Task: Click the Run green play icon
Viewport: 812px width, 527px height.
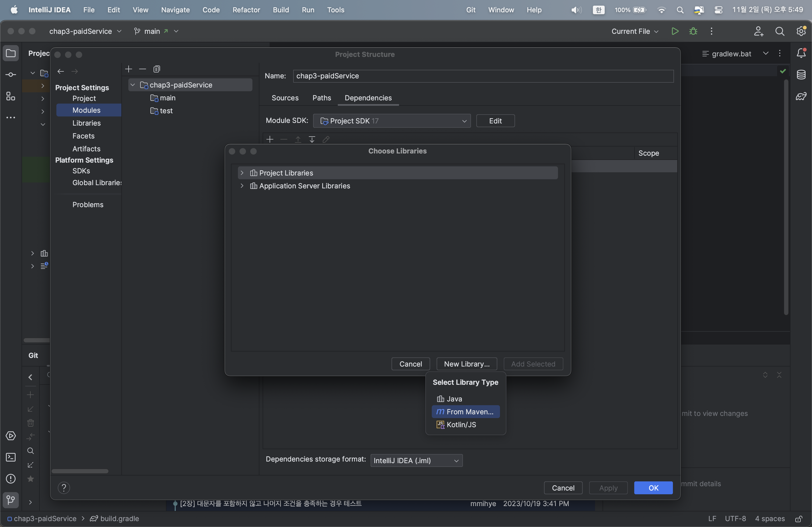Action: pos(675,31)
